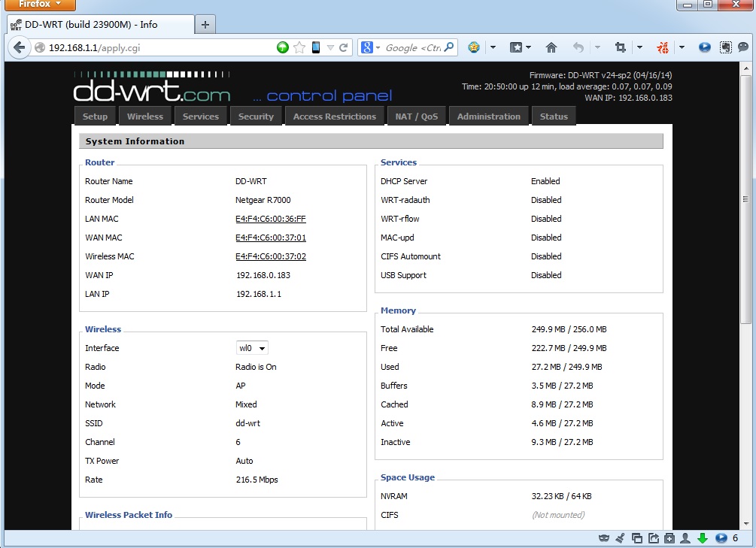Click the mask icon on the status bar

point(604,537)
